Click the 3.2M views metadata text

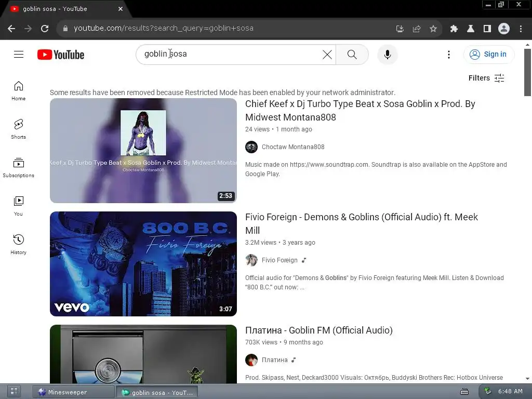(261, 243)
